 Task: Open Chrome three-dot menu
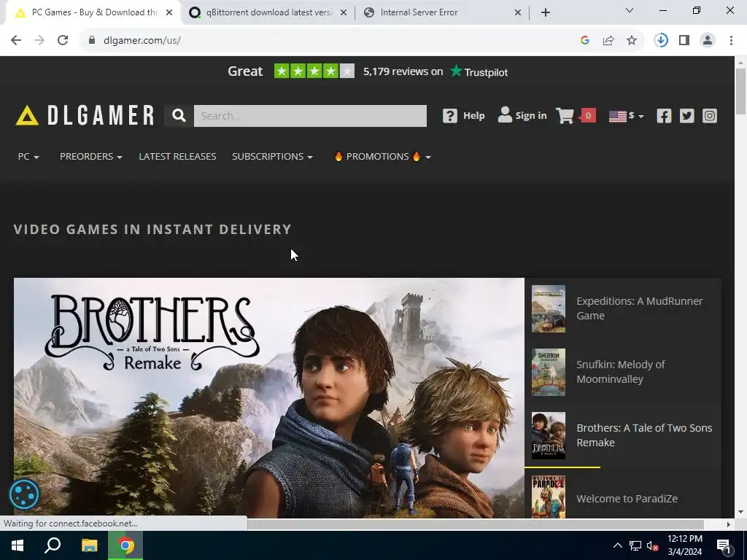point(731,41)
